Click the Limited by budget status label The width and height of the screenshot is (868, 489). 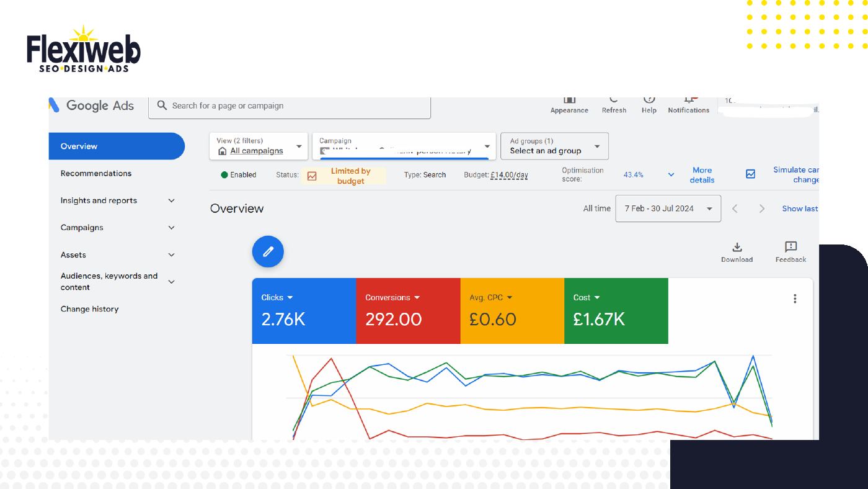point(350,176)
